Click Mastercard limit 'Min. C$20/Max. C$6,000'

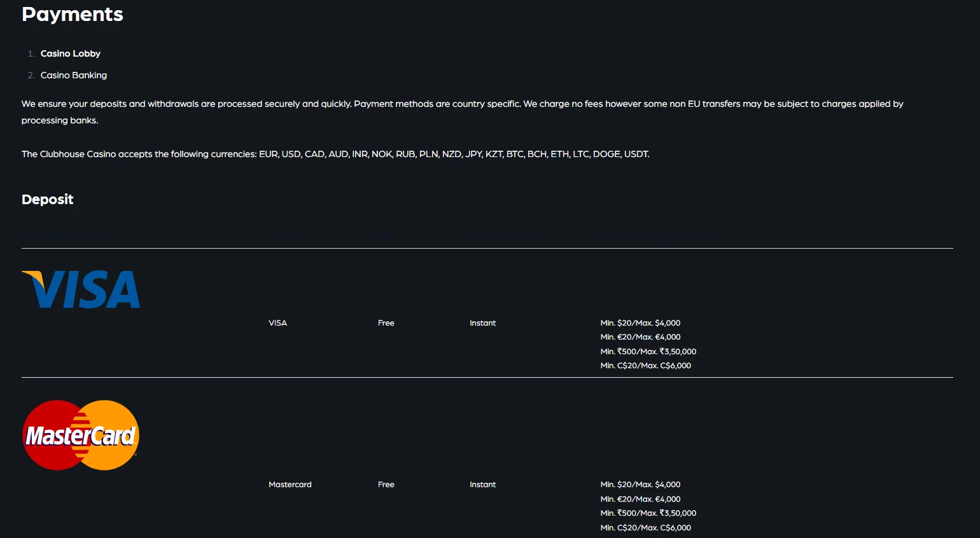click(646, 528)
